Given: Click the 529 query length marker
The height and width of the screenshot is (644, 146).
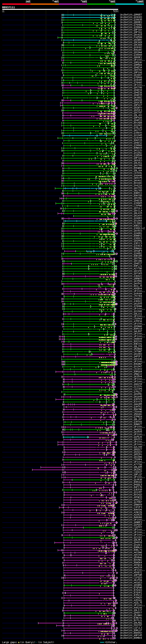Looking at the screenshot, I should tap(115, 11).
